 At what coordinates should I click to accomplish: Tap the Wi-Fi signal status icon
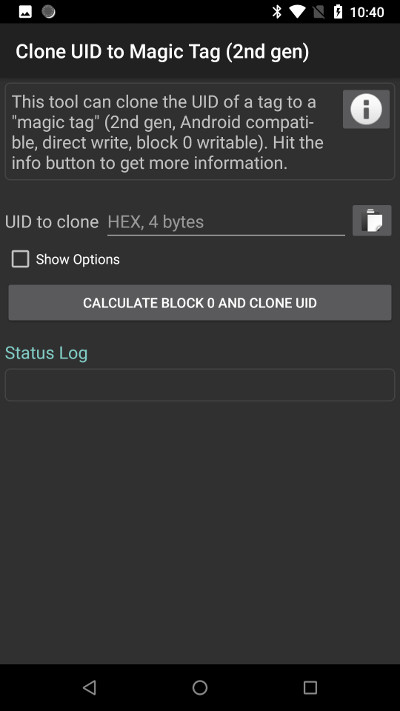tap(297, 12)
